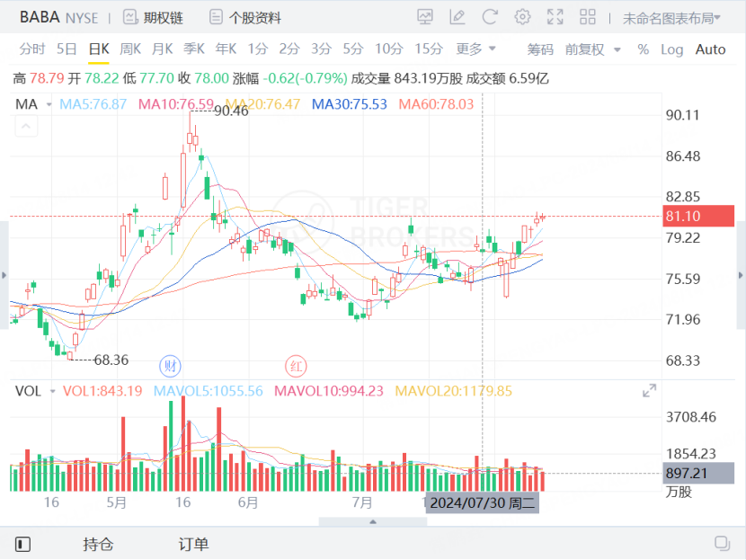746x560 pixels.
Task: Switch to 月K monthly tab
Action: pyautogui.click(x=163, y=49)
